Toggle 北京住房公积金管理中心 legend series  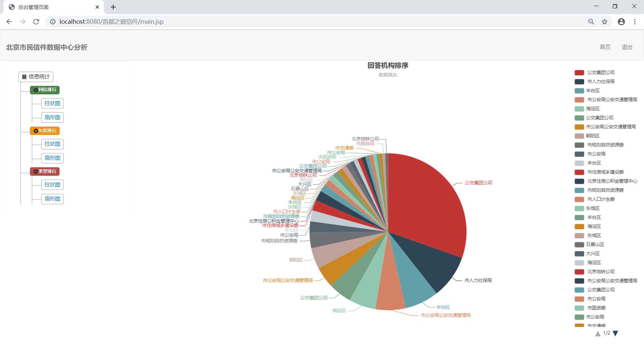pyautogui.click(x=606, y=181)
